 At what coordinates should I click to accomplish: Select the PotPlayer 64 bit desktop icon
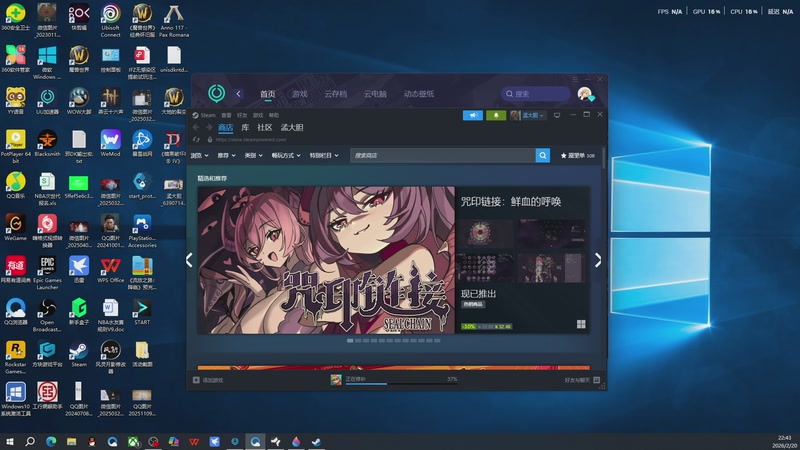15,146
